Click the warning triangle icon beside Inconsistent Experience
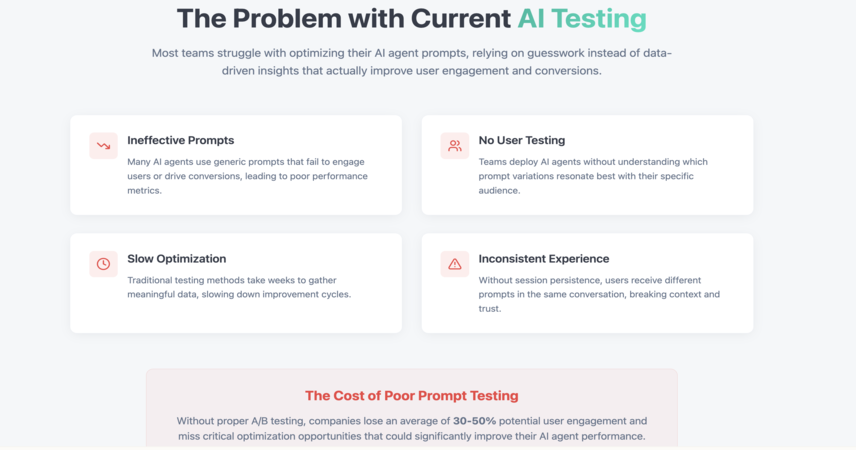Screen dimensions: 856x450 pos(455,264)
